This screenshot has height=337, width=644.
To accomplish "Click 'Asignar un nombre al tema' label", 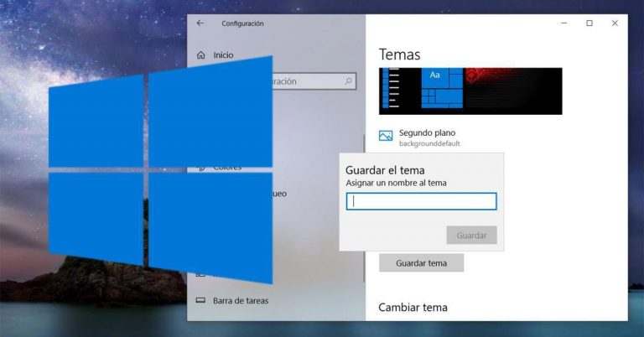I will point(396,183).
